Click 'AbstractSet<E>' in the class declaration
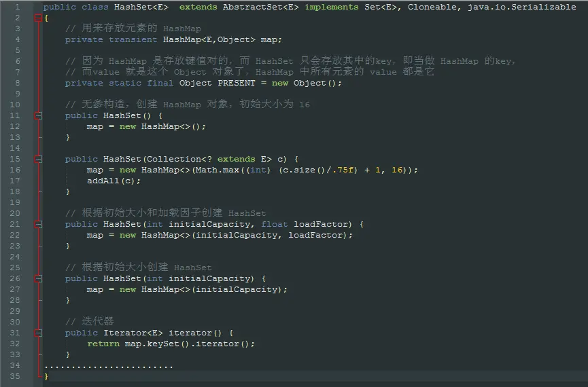Image resolution: width=588 pixels, height=387 pixels. (x=260, y=7)
